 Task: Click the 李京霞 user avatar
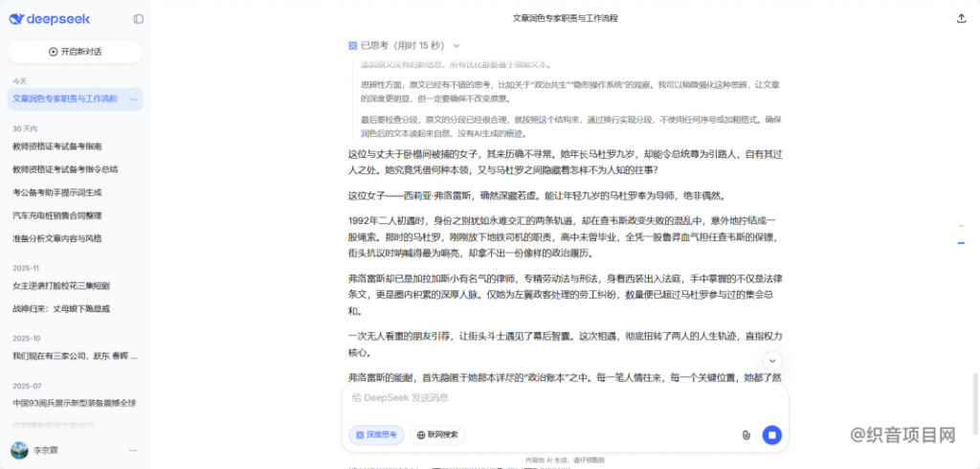[x=19, y=450]
